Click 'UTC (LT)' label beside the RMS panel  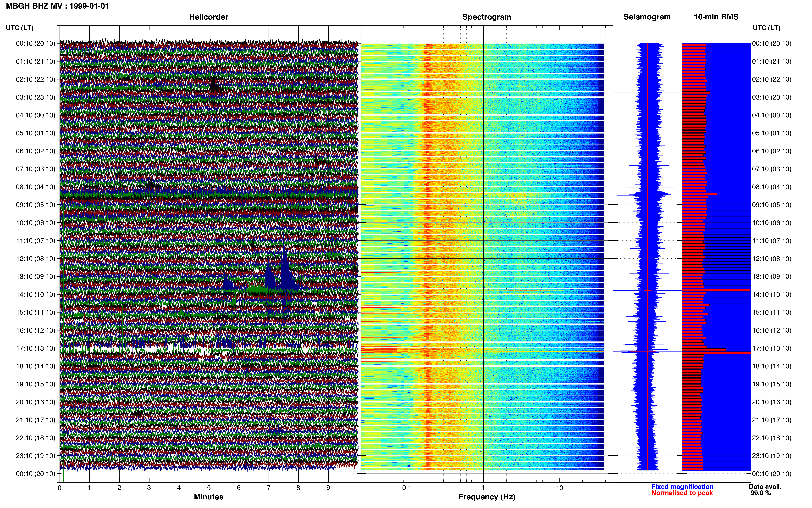[x=767, y=28]
